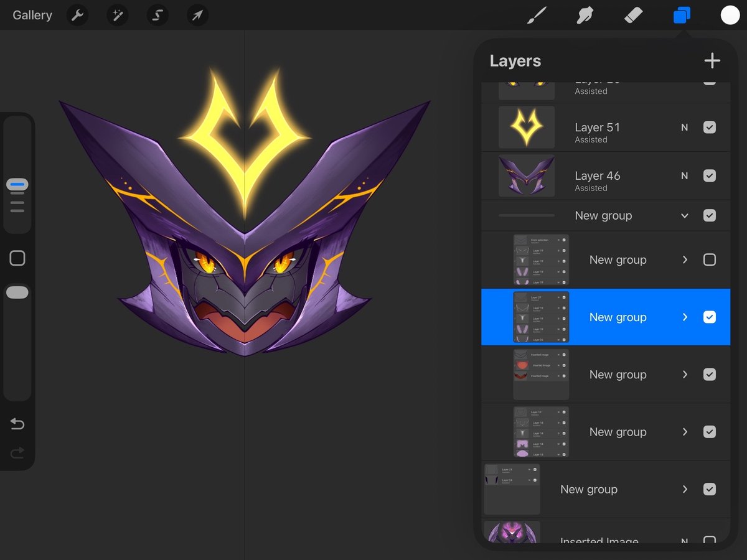Uncheck the blue highlighted New group checkbox

[709, 317]
